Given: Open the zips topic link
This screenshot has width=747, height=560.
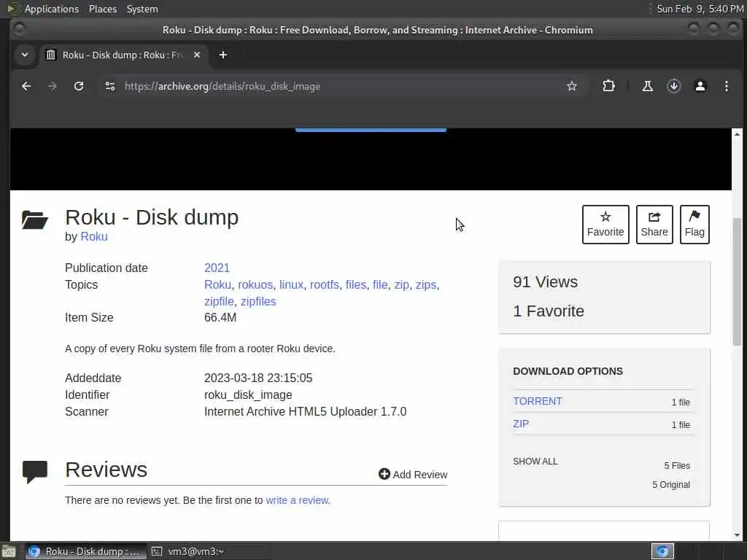Looking at the screenshot, I should (x=426, y=285).
